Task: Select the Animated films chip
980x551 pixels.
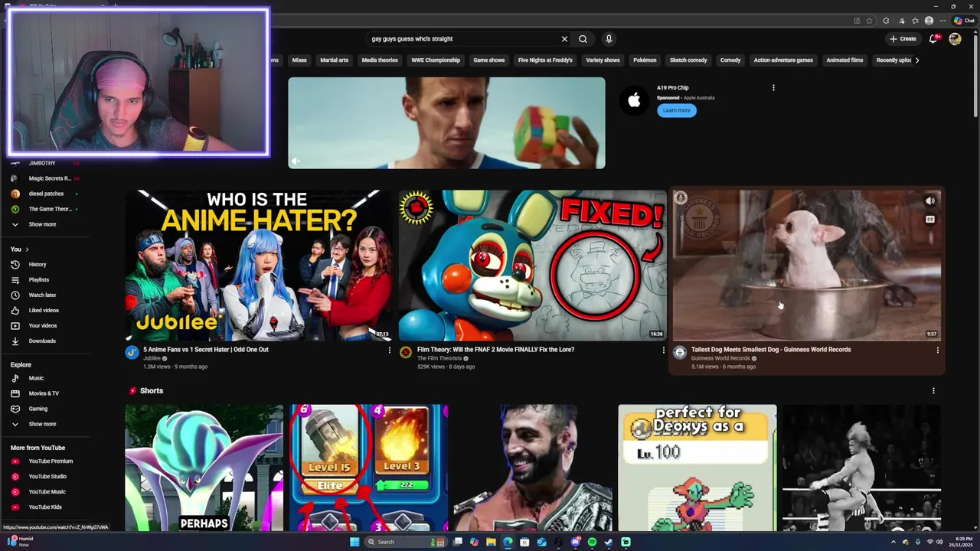Action: coord(844,60)
